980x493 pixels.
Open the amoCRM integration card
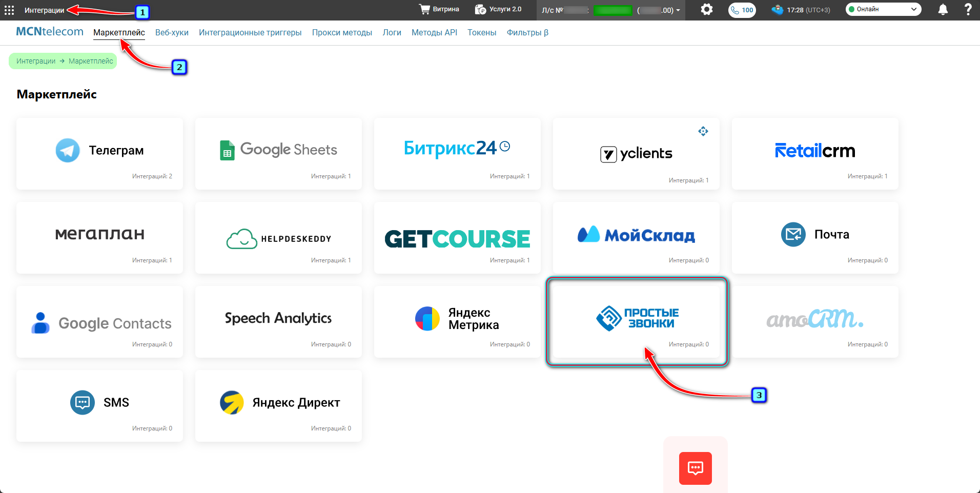click(815, 322)
